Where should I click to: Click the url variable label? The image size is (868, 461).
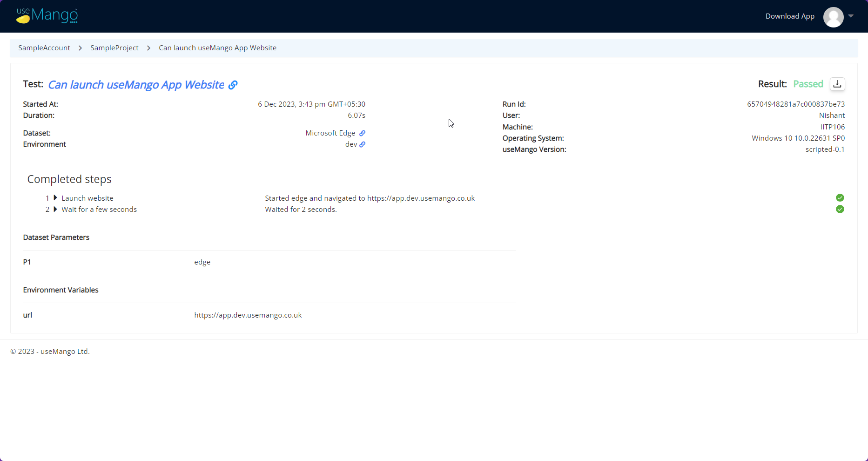coord(27,315)
